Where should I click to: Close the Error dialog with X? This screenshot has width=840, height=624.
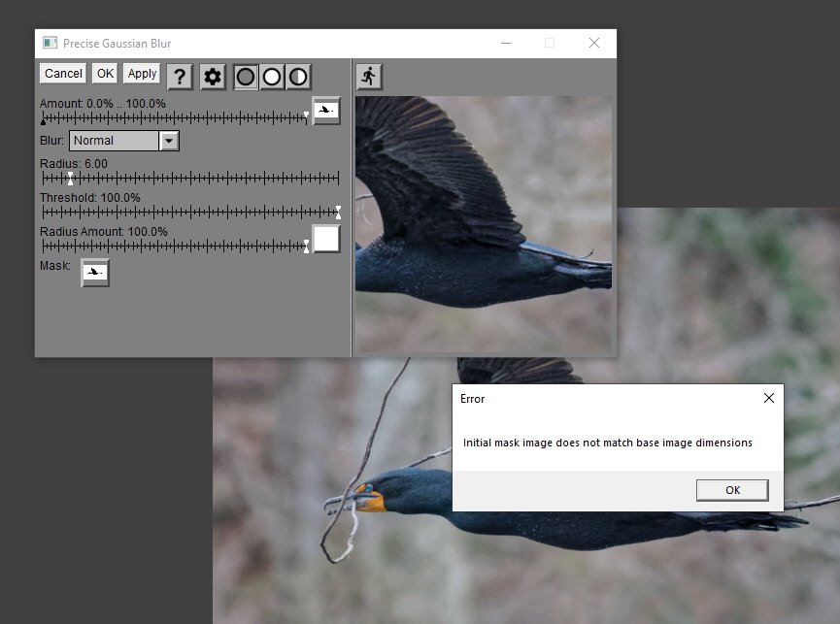point(769,398)
